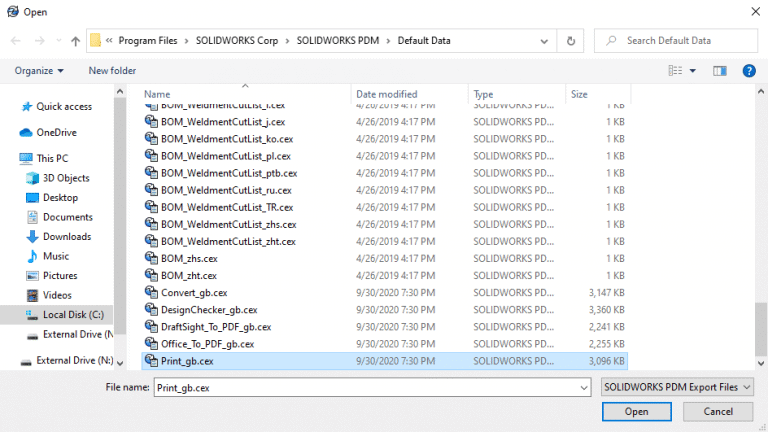This screenshot has height=432, width=768.
Task: Go back using the Back arrow
Action: (16, 41)
